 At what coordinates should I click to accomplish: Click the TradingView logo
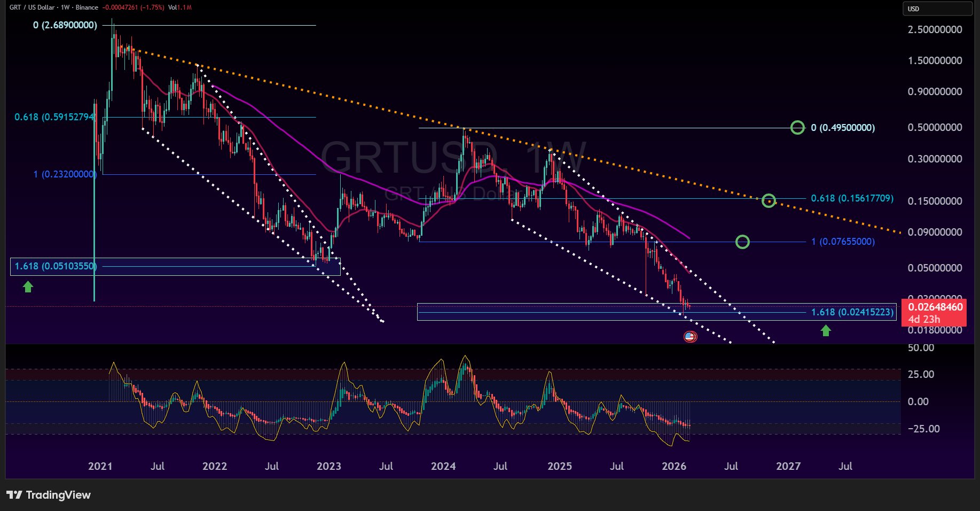tap(49, 495)
